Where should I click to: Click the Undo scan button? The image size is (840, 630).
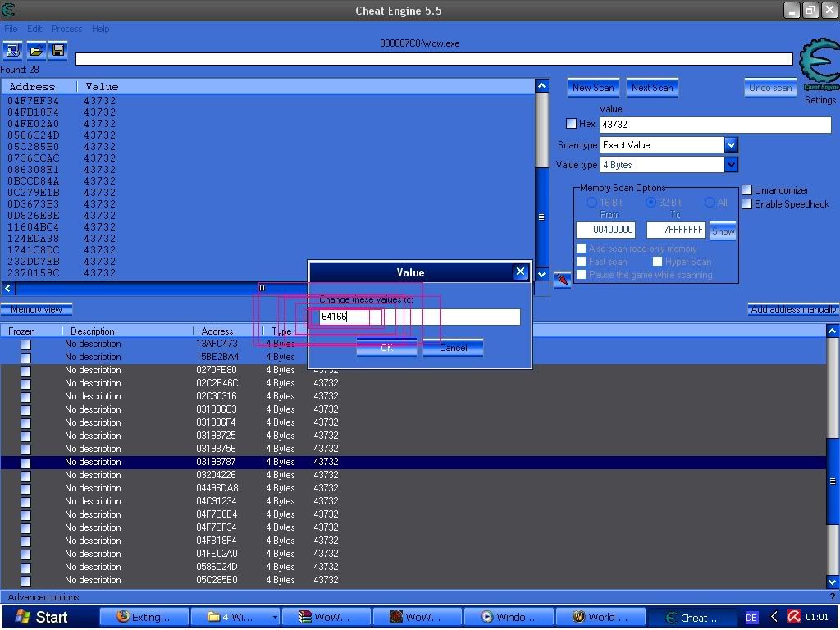(769, 88)
